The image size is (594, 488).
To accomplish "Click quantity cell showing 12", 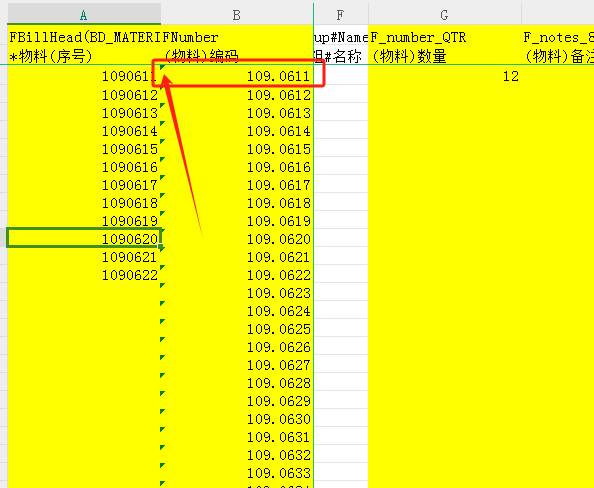I will coord(444,76).
